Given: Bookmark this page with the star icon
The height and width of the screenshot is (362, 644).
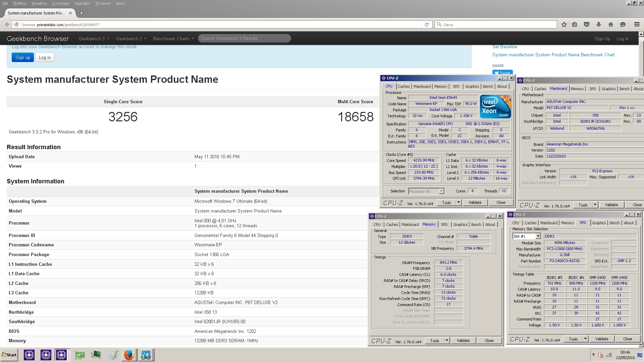Looking at the screenshot, I should click(x=564, y=24).
